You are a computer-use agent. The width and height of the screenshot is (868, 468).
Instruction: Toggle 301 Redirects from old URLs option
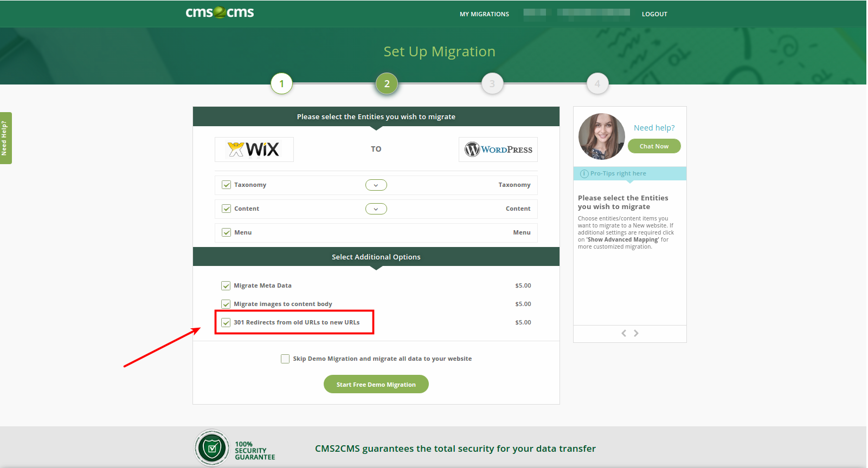pyautogui.click(x=226, y=323)
